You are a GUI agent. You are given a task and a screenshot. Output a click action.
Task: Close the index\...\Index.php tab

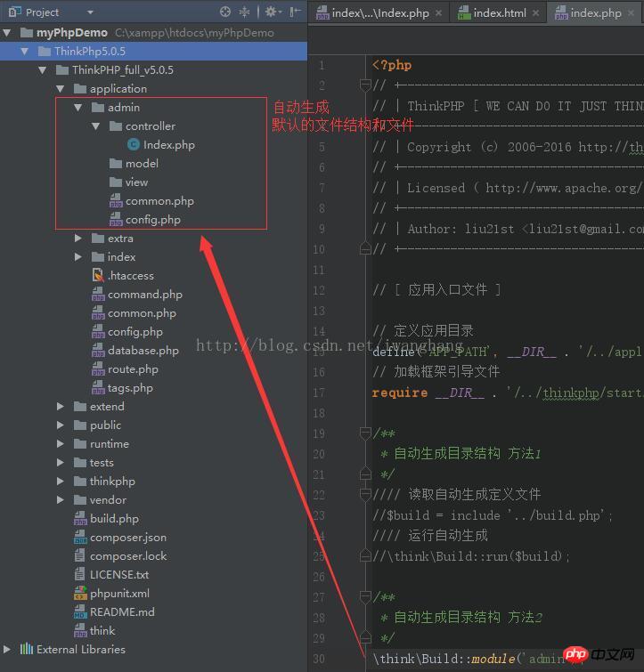(438, 12)
